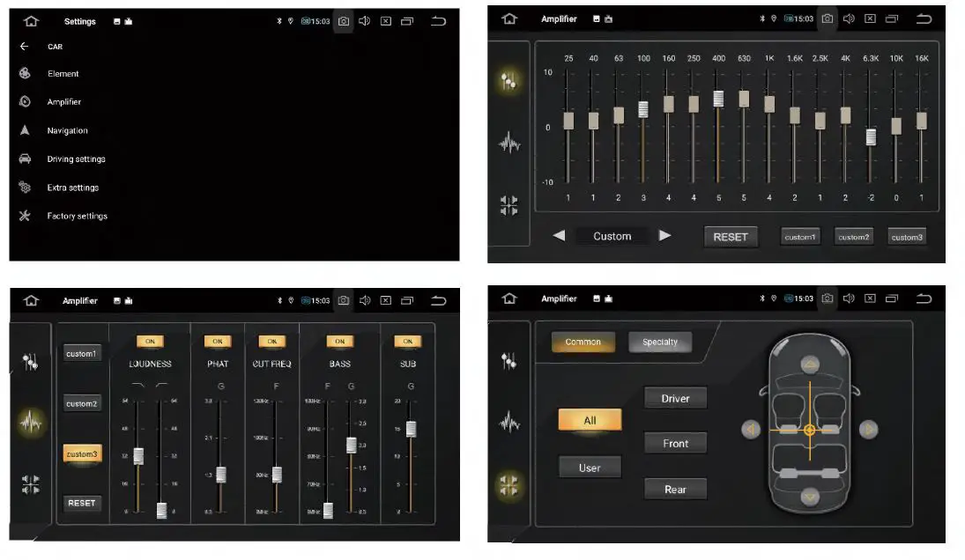Select the Rear position option
The height and width of the screenshot is (560, 965).
pos(675,490)
